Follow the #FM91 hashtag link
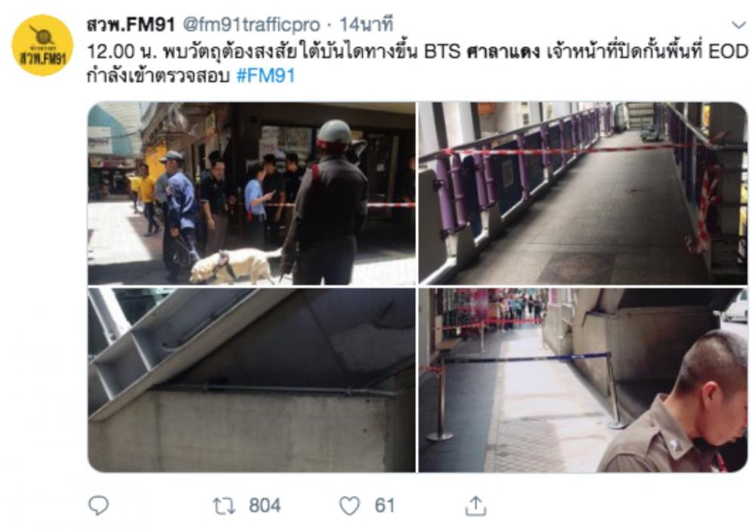The image size is (756, 532). 265,76
